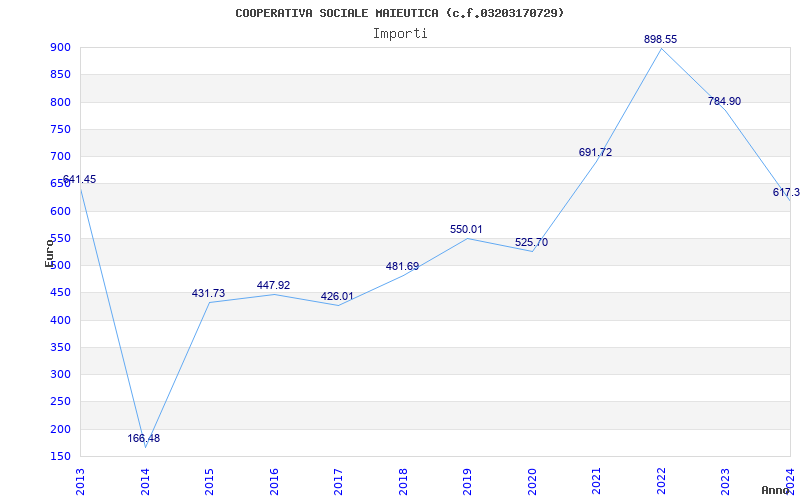Click the chart title COOPERATIVA SOCIALE MAIEUTICA
The height and width of the screenshot is (500, 800).
399,13
